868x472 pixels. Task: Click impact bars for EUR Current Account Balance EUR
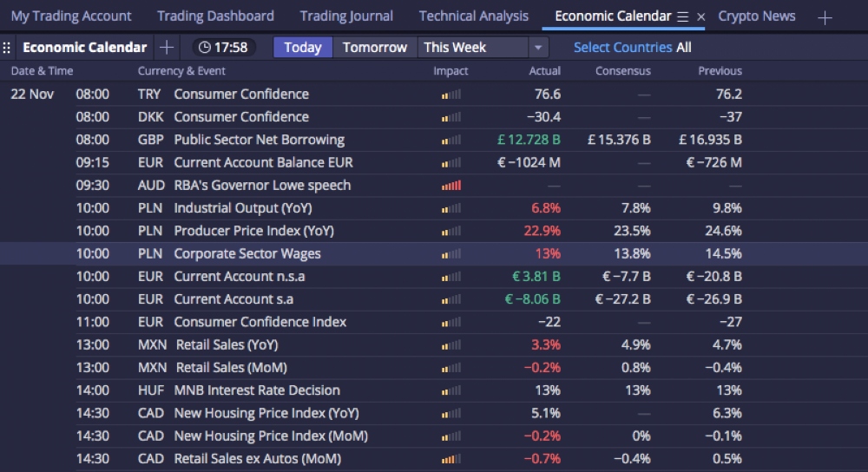(451, 162)
